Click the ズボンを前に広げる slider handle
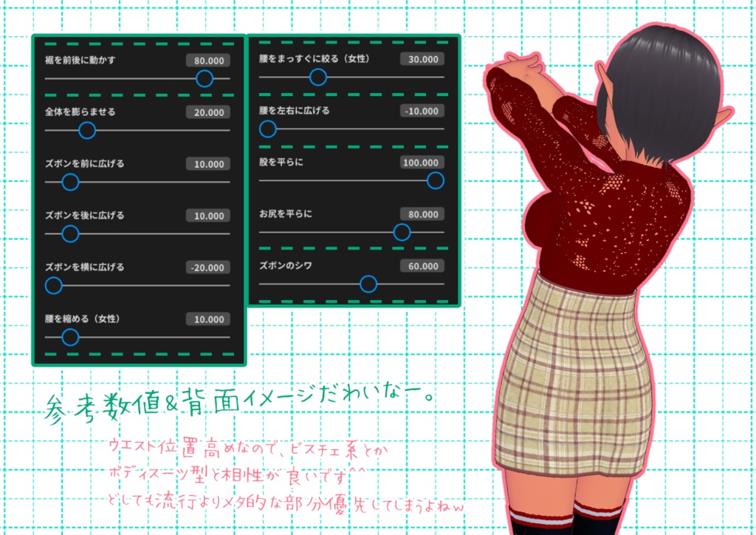This screenshot has width=756, height=535. click(x=70, y=182)
